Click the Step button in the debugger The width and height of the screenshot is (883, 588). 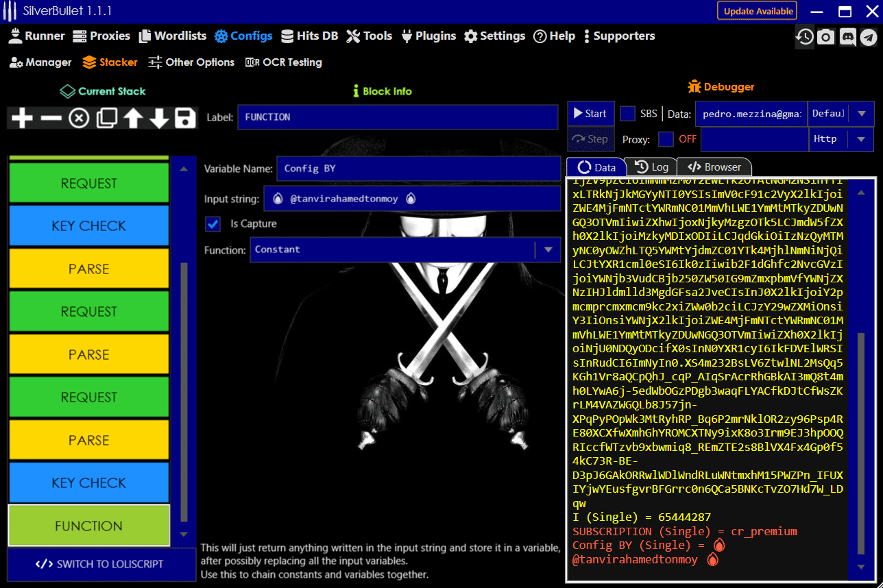(591, 139)
